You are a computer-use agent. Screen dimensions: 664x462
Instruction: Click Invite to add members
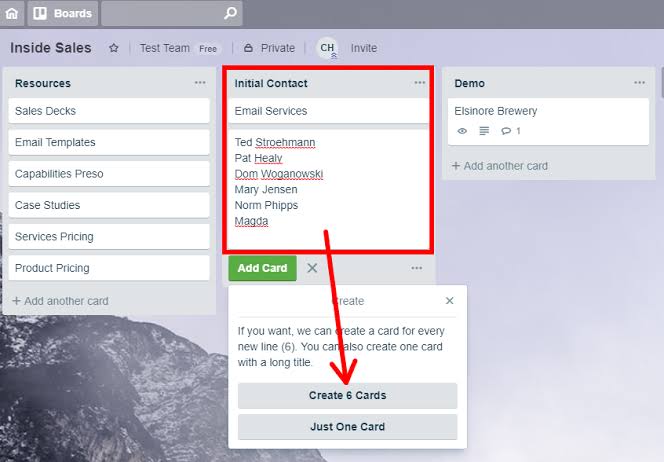tap(364, 48)
